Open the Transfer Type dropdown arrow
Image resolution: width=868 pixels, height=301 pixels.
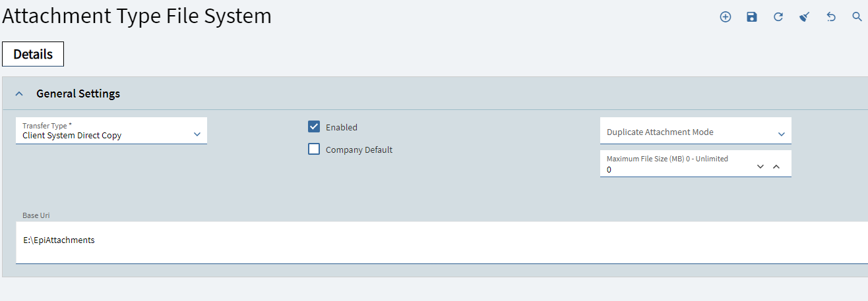point(197,134)
